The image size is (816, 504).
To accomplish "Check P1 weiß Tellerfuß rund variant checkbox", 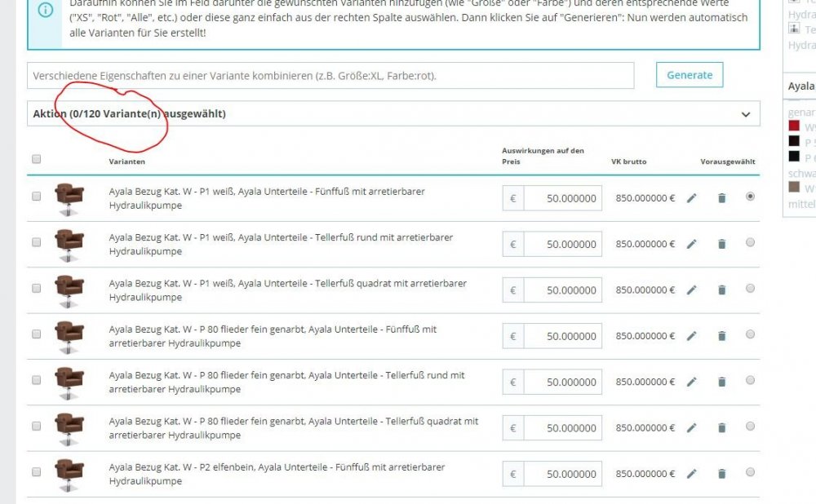I will [37, 242].
